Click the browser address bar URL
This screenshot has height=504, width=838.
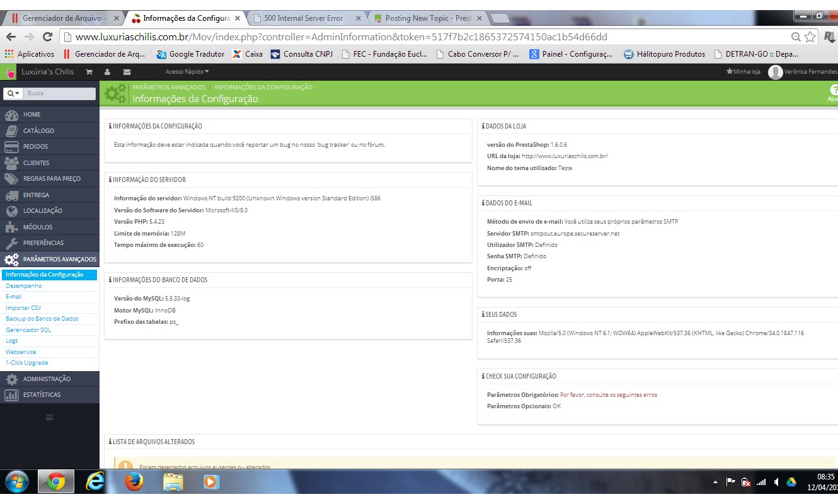pos(342,37)
